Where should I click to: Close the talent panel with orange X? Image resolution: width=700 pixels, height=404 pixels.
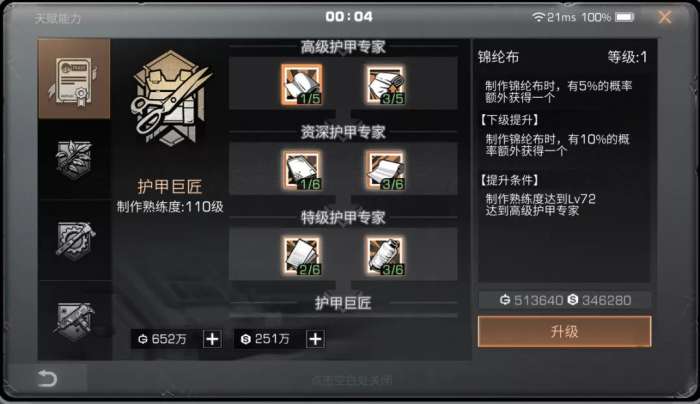point(664,17)
